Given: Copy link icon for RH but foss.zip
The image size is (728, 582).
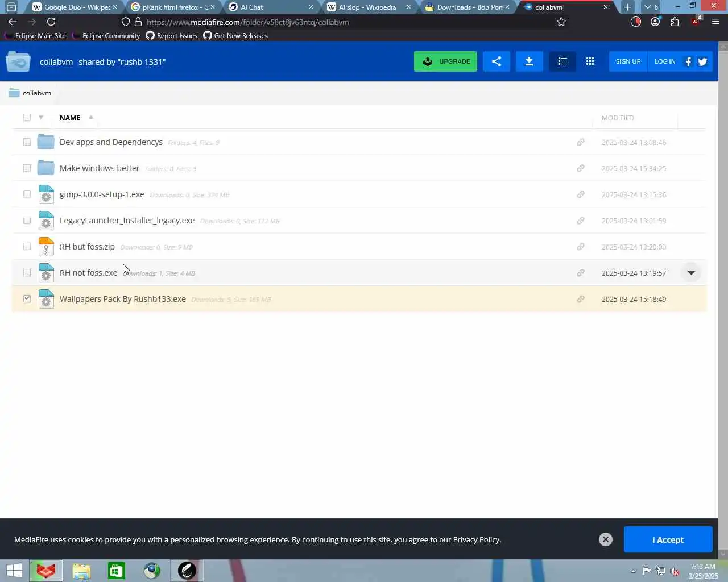Looking at the screenshot, I should pos(581,247).
